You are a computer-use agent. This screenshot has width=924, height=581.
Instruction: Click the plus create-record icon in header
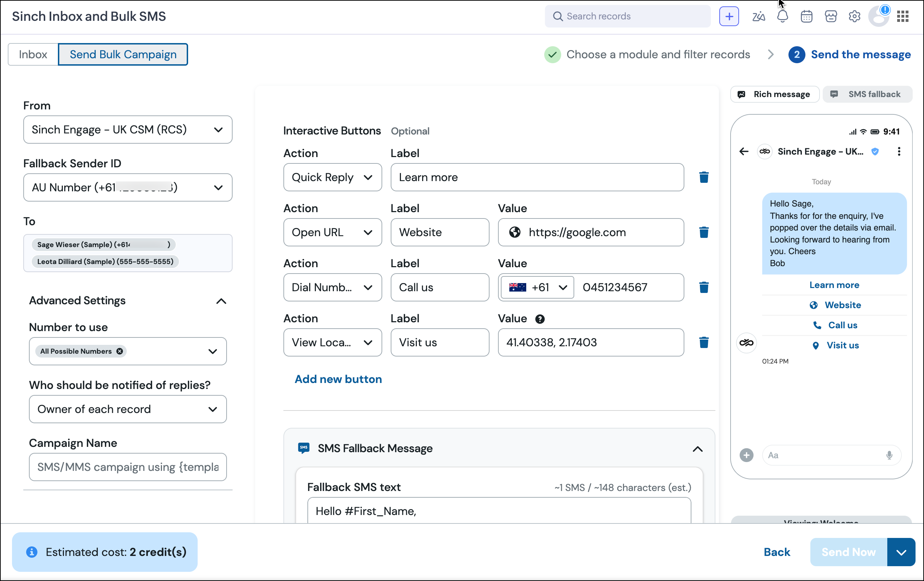coord(729,16)
